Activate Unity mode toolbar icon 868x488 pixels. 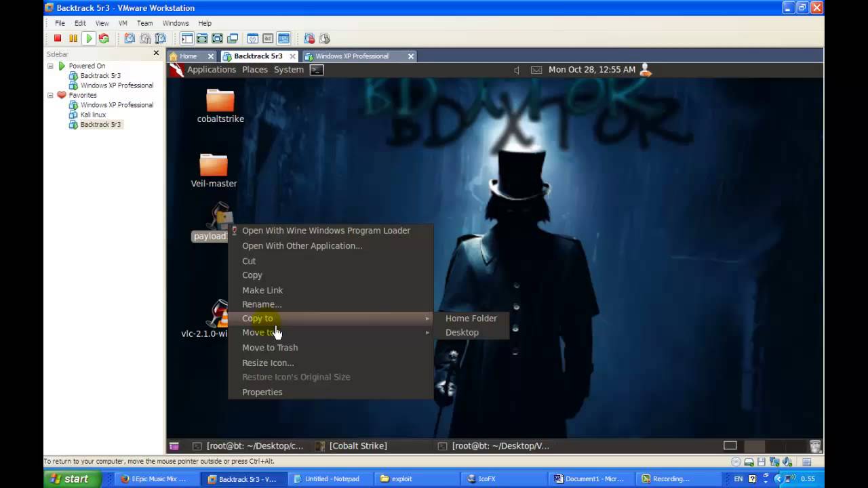233,39
